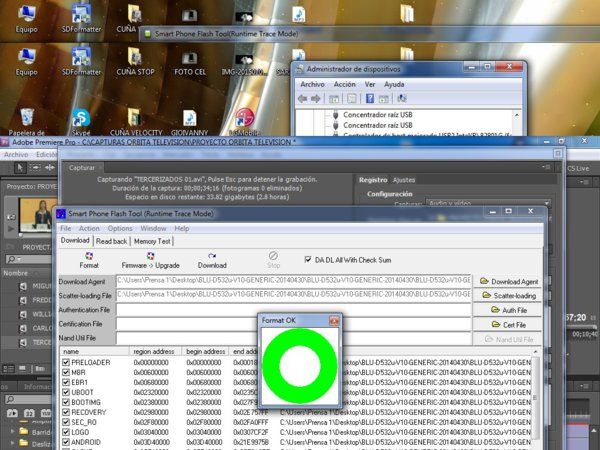Viewport: 600px width, 450px height.
Task: Click the Cert File button
Action: pyautogui.click(x=509, y=325)
